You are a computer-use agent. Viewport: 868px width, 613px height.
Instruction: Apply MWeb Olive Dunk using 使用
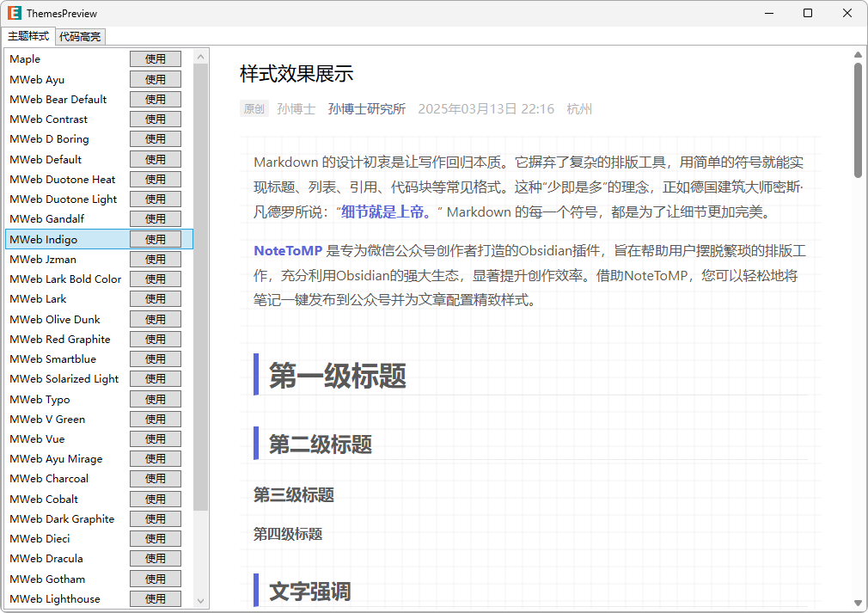(x=156, y=320)
